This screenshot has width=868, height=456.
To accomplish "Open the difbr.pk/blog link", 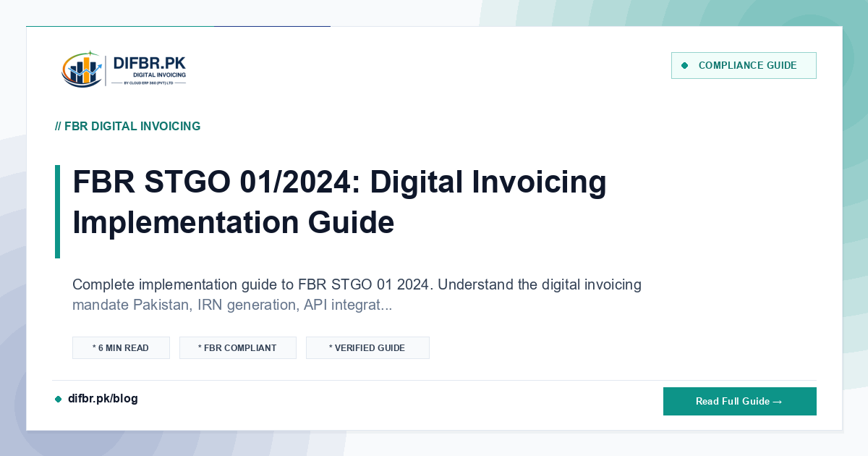I will [x=103, y=399].
